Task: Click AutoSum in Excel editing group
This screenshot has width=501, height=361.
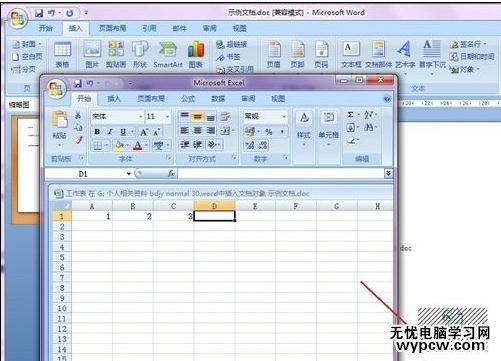Action: tap(350, 115)
